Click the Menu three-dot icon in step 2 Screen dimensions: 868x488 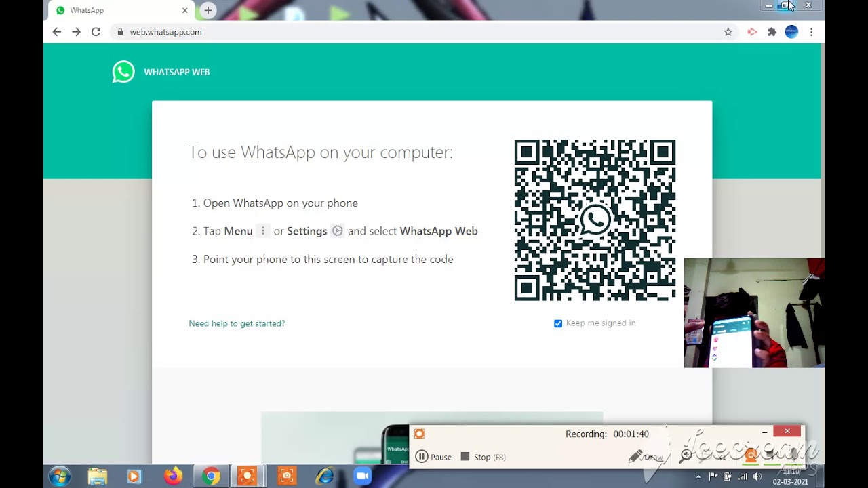pyautogui.click(x=263, y=231)
